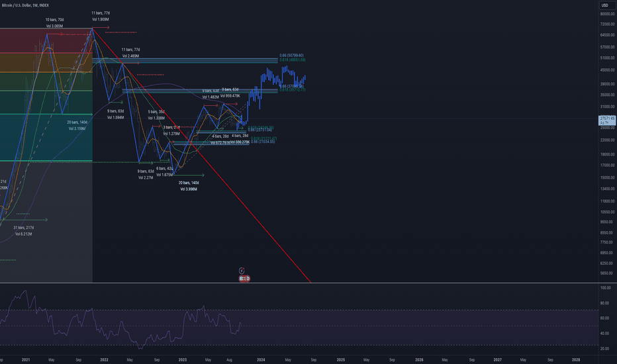Viewport: 617px width, 364px height.
Task: Click 10550.00 on the price scale
Action: (607, 212)
